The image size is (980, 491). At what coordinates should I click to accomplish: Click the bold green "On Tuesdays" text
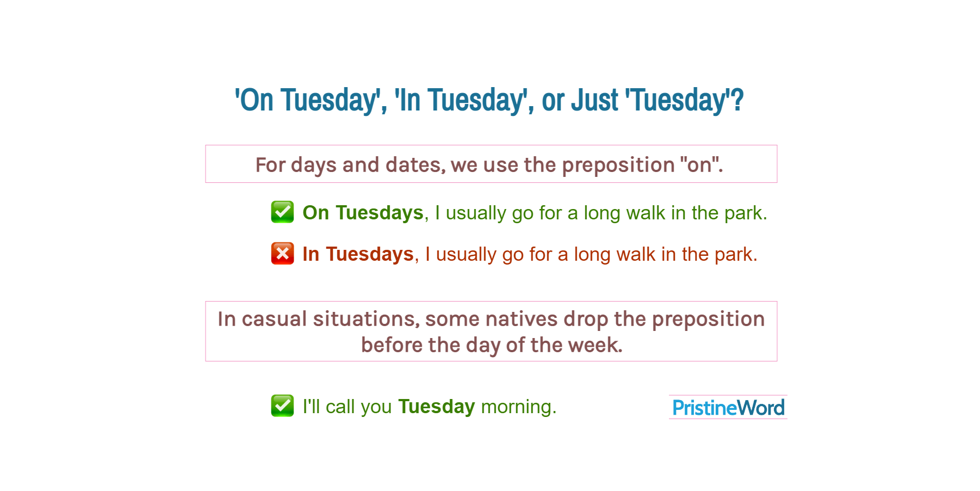coord(363,213)
